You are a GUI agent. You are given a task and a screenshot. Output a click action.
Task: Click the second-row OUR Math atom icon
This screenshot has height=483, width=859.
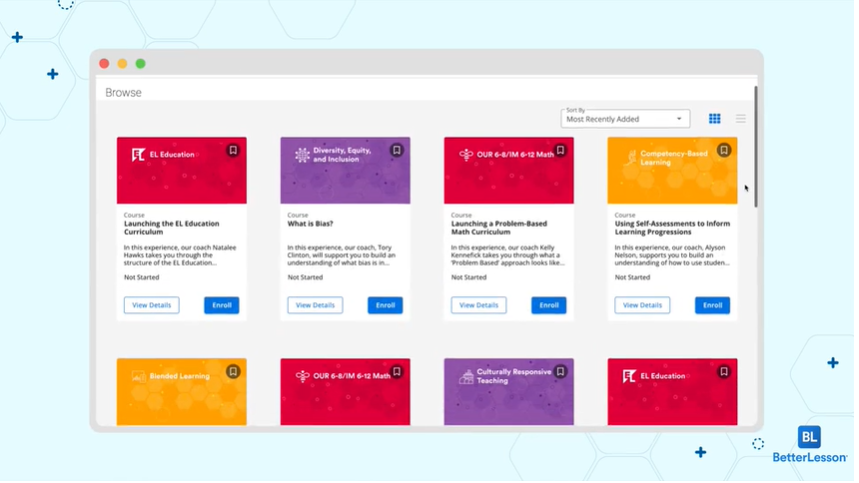[x=304, y=378]
